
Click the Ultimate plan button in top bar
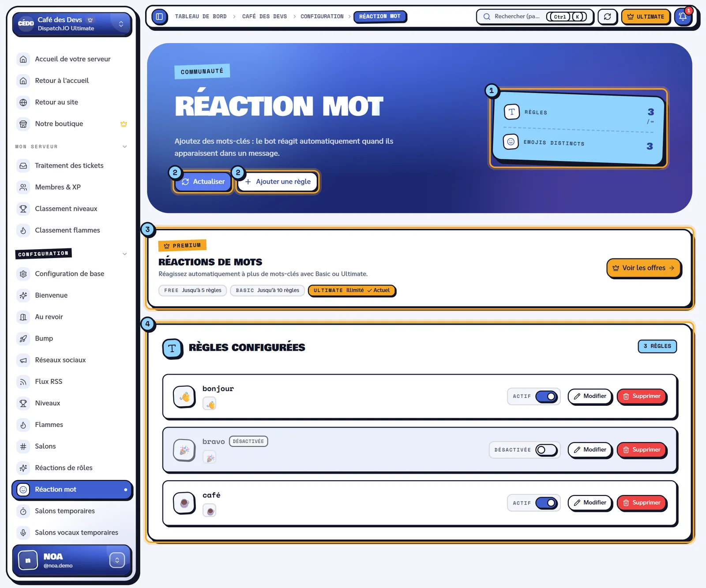(x=646, y=17)
